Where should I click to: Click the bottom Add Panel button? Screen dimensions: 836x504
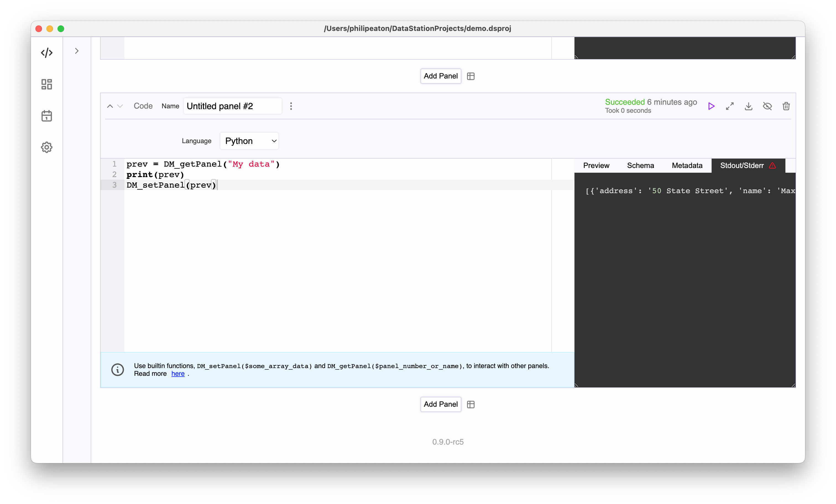click(440, 404)
